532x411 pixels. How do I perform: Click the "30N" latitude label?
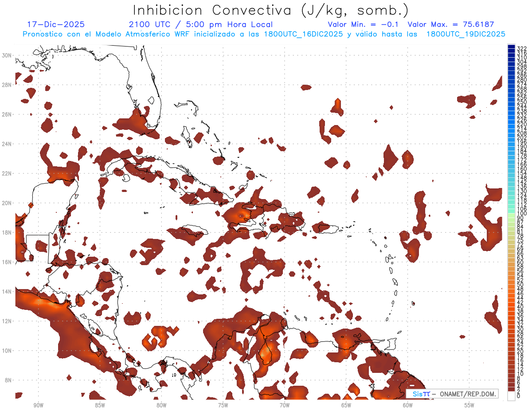(8, 55)
